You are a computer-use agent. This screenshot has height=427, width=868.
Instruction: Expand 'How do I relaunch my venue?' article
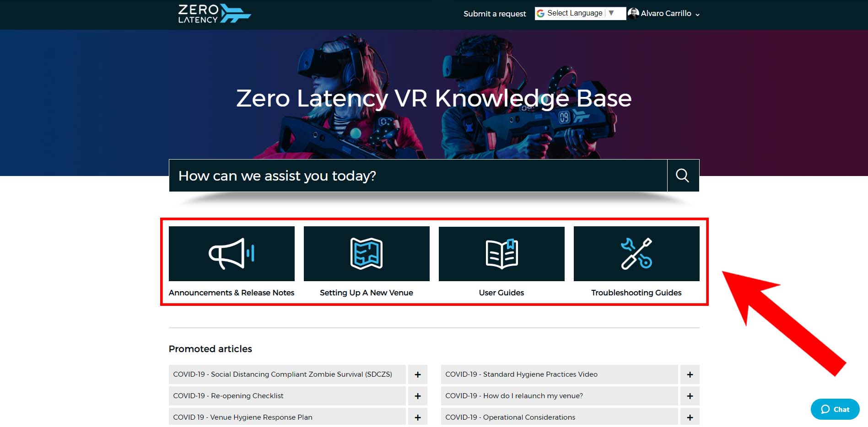pos(690,396)
